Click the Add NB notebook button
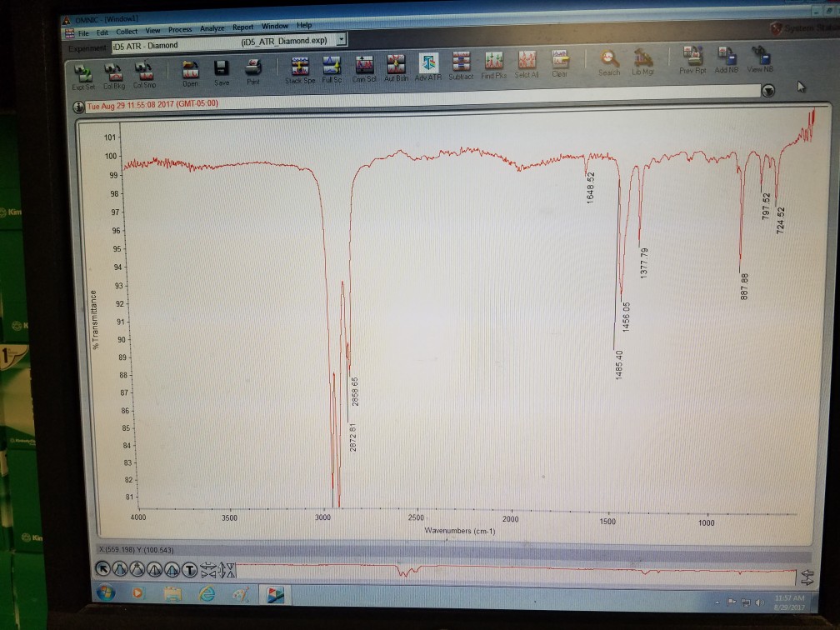Viewport: 840px width, 630px height. point(726,59)
